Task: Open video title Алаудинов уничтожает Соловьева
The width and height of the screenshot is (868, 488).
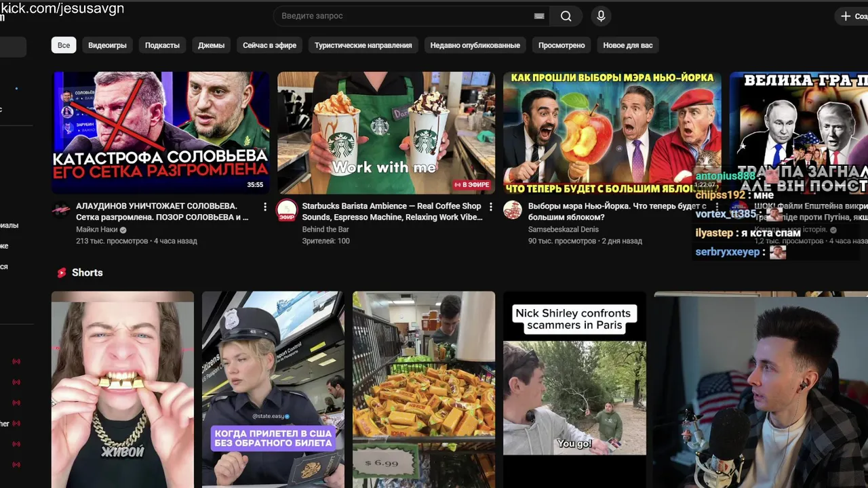Action: [162, 211]
